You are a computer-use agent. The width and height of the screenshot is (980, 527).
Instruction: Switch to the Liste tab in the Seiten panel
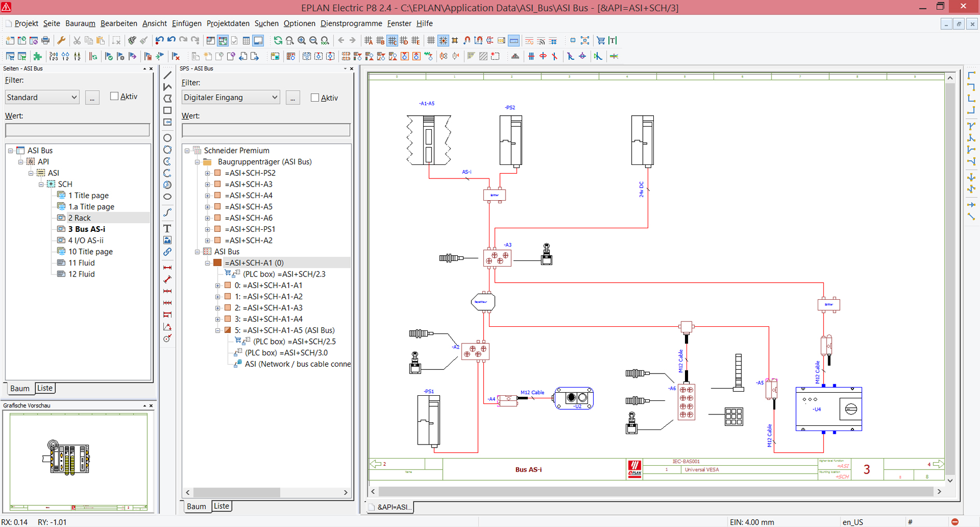tap(45, 388)
